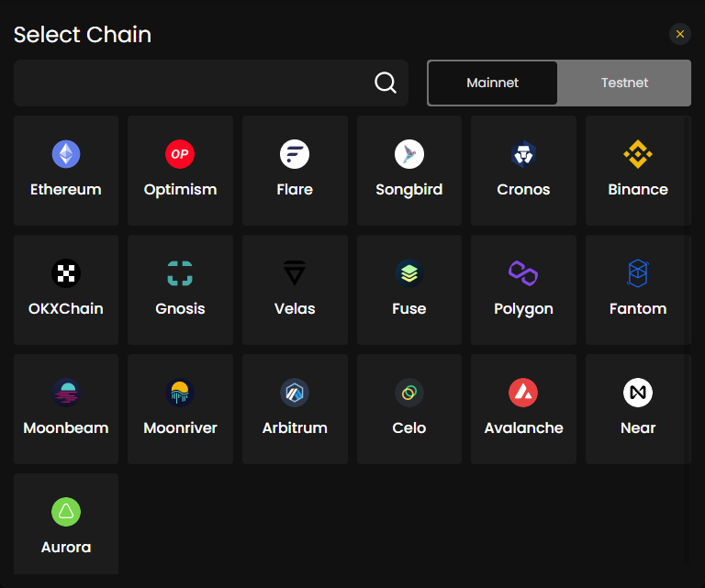Choose the Near protocol icon
The width and height of the screenshot is (705, 588).
point(638,393)
